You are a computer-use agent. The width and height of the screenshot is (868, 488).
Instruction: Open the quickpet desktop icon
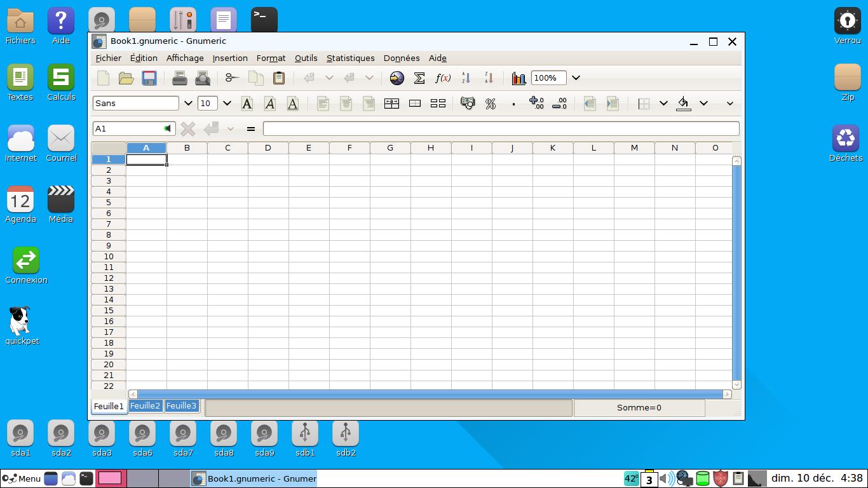pyautogui.click(x=22, y=326)
